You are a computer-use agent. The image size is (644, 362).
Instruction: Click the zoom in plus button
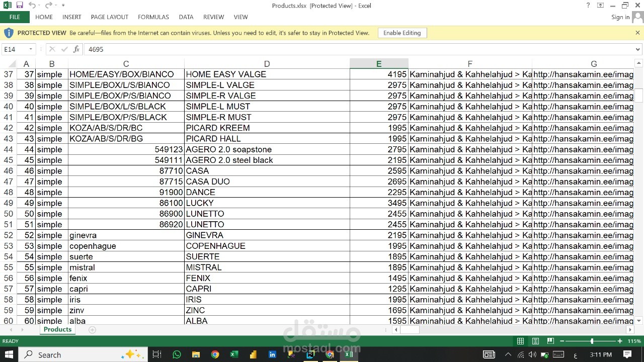coord(620,341)
